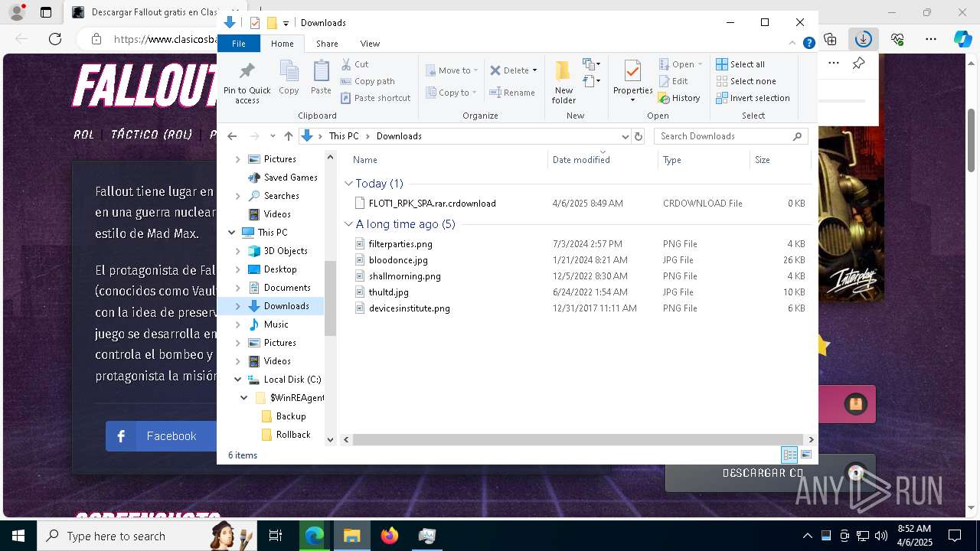Viewport: 980px width, 551px height.
Task: Switch to Large icons view icon
Action: pyautogui.click(x=805, y=455)
